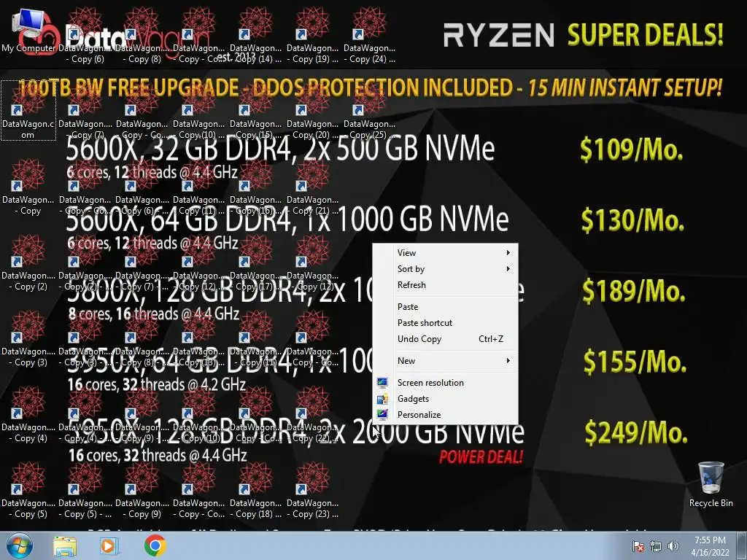Open the network tray icon
747x560 pixels.
[656, 546]
